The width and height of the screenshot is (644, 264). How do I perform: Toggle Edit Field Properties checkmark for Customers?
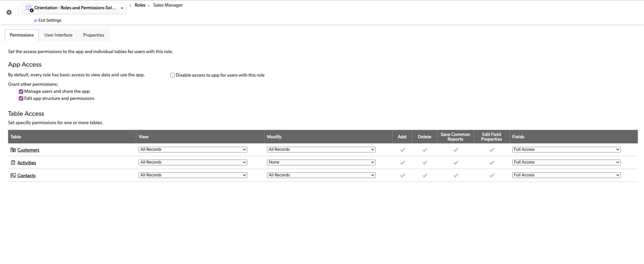pyautogui.click(x=492, y=150)
